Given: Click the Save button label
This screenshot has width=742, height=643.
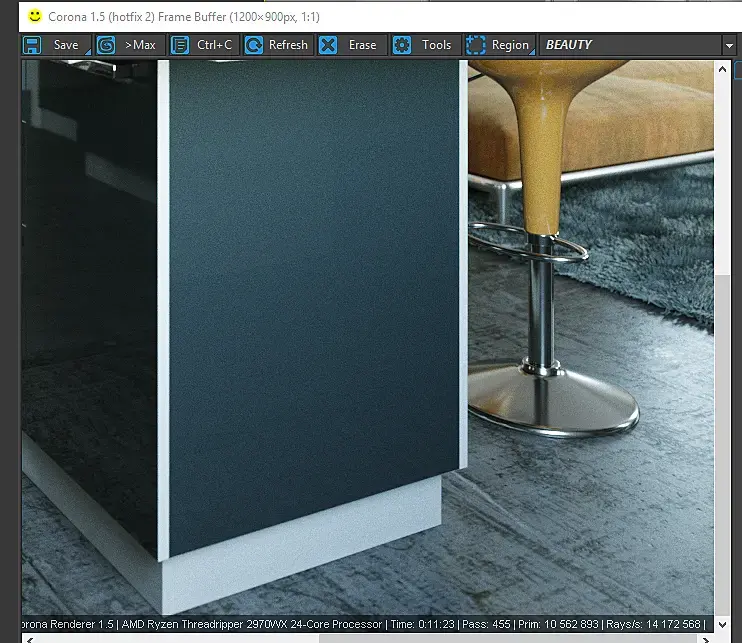Looking at the screenshot, I should click(66, 45).
